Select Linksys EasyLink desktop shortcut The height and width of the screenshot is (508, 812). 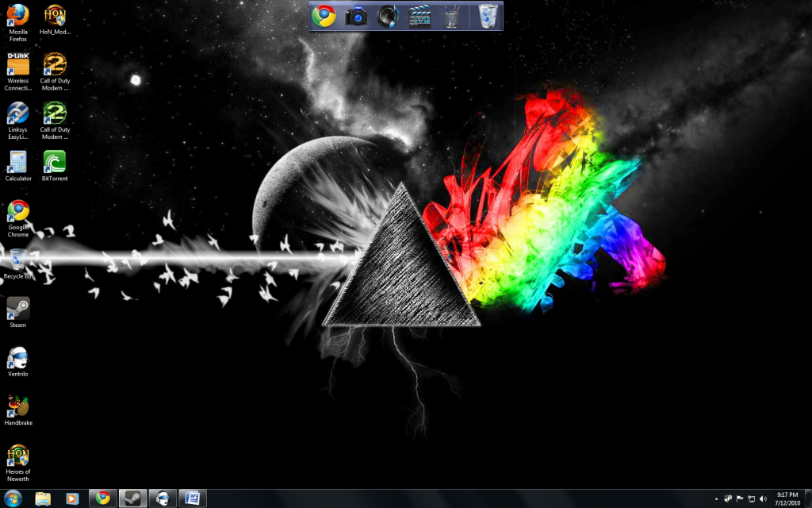18,121
